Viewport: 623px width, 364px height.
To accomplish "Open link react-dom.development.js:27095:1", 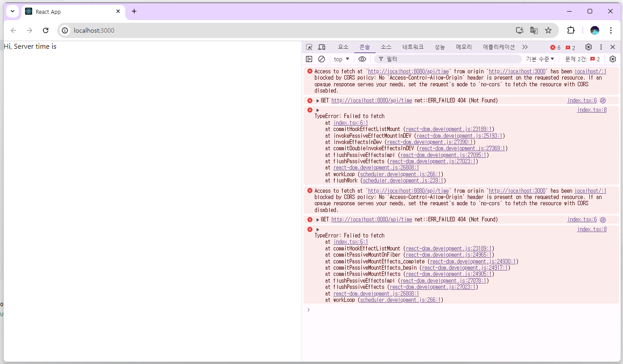I will (x=444, y=155).
